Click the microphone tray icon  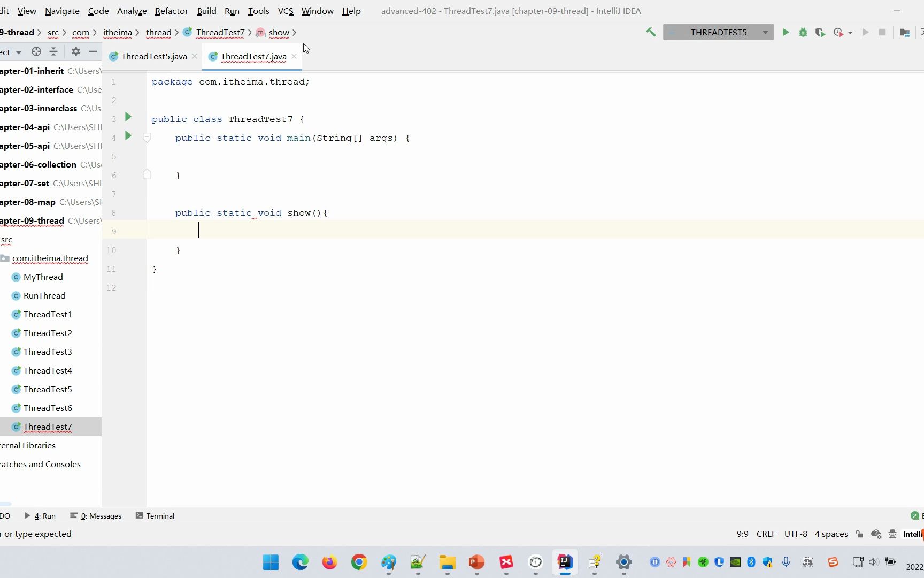[x=786, y=562]
